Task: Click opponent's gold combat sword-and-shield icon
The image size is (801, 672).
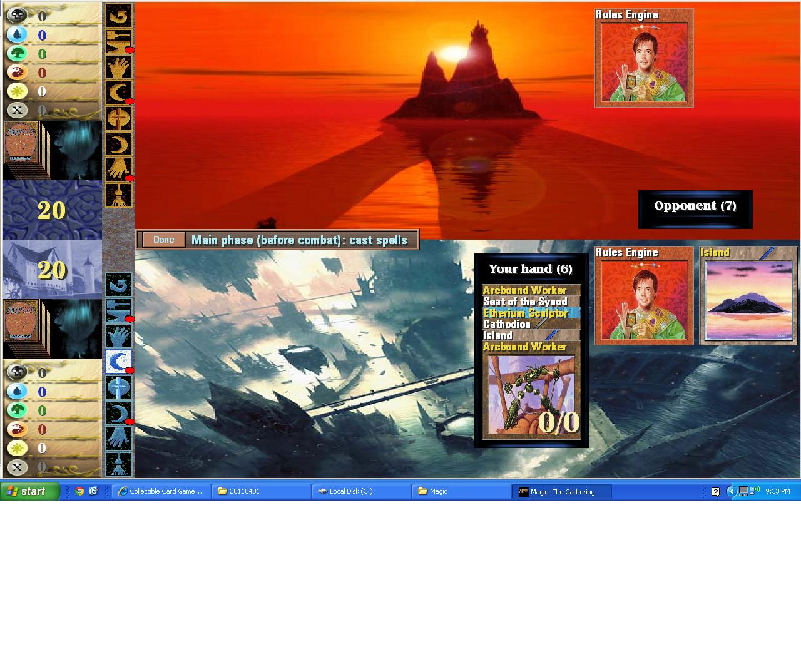Action: (118, 118)
